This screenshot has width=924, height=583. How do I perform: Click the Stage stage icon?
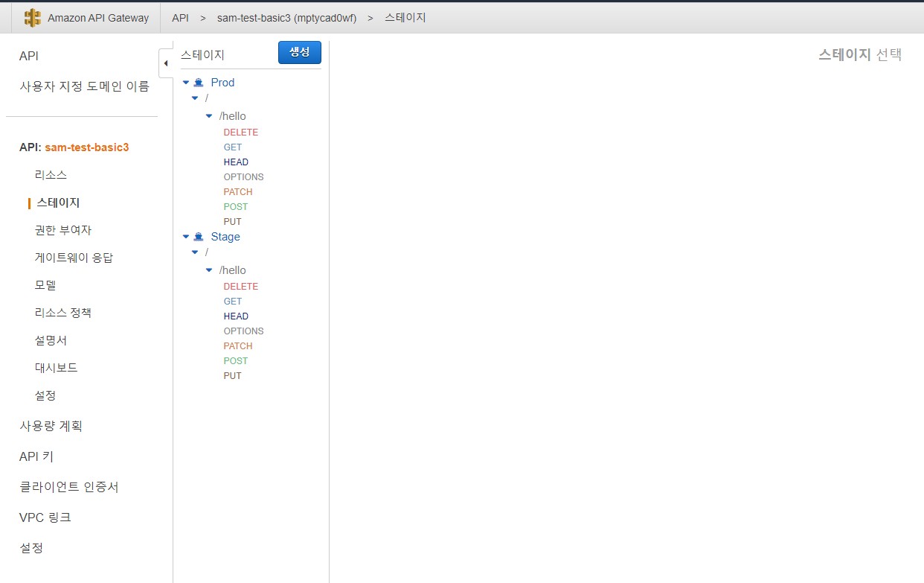coord(199,237)
